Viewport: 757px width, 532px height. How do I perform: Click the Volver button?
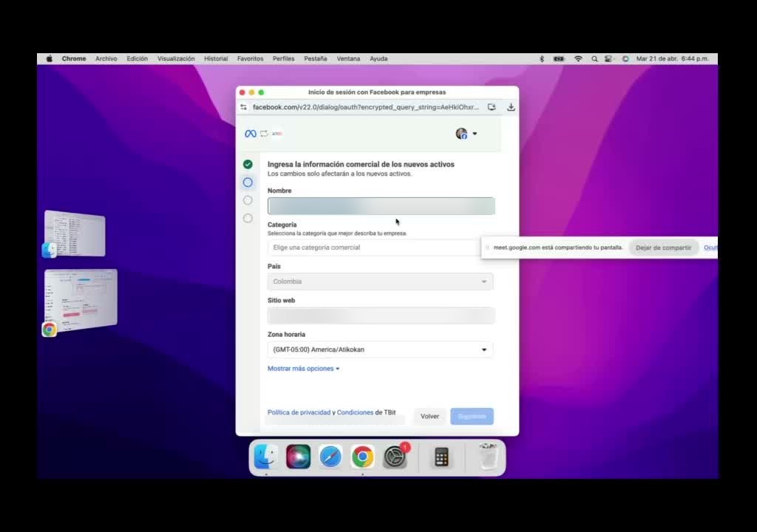click(430, 416)
